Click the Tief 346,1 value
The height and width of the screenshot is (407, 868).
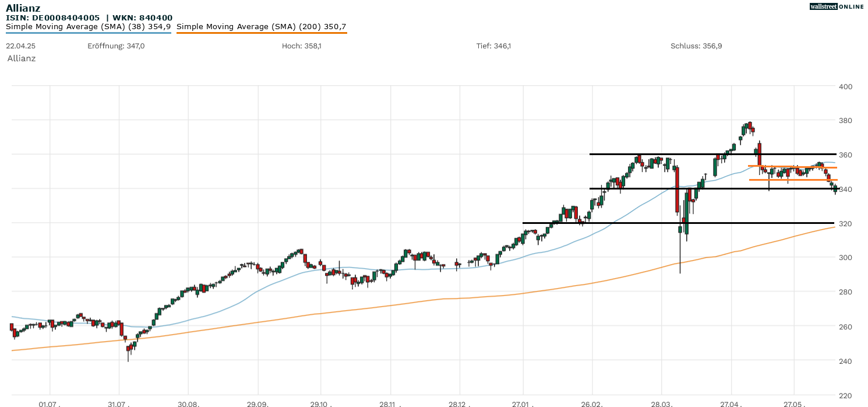click(493, 46)
